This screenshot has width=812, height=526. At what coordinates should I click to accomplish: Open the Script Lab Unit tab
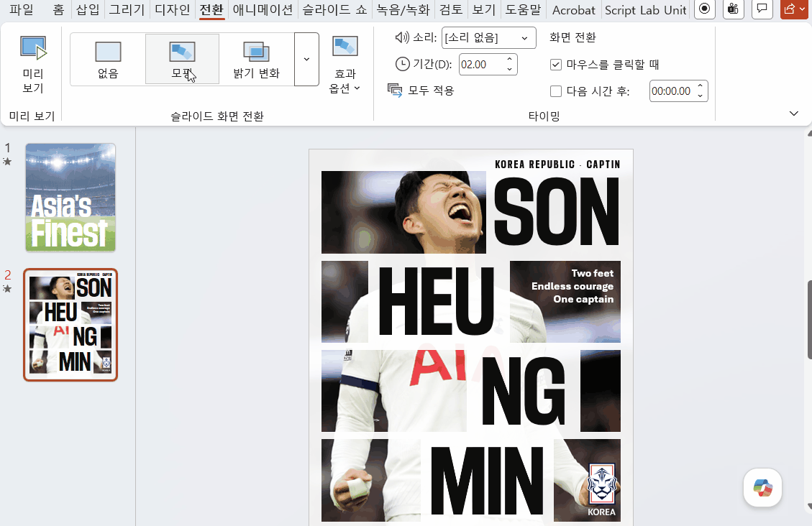click(645, 10)
